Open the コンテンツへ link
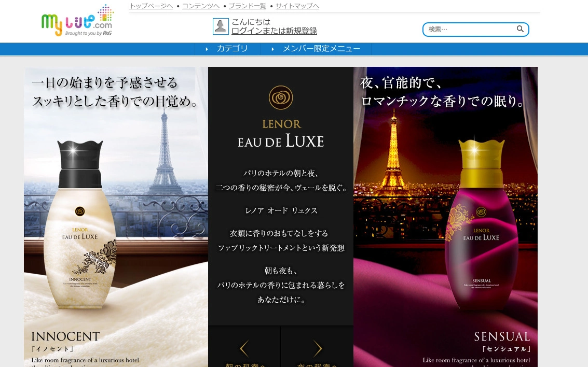Viewport: 588px width, 367px height. 201,6
